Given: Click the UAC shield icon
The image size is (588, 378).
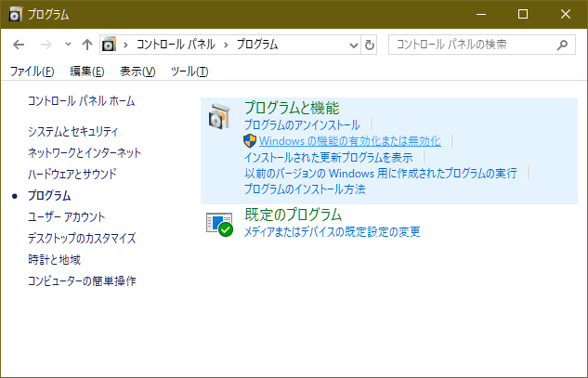Looking at the screenshot, I should pyautogui.click(x=250, y=141).
